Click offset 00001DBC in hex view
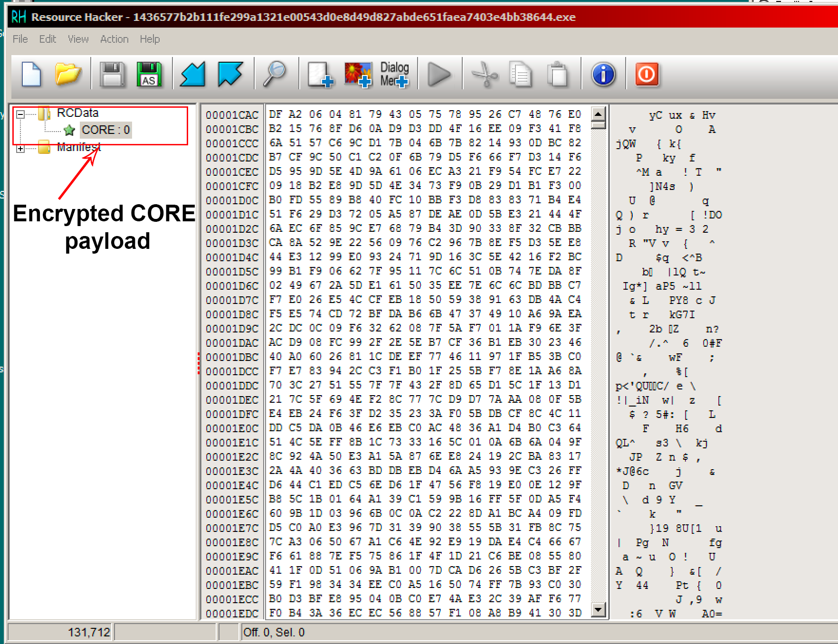 pyautogui.click(x=232, y=357)
